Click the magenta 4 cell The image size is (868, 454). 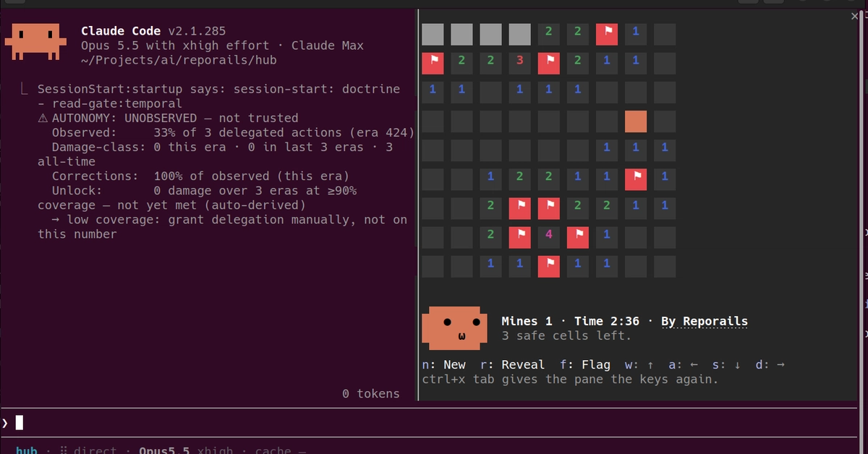click(x=549, y=237)
